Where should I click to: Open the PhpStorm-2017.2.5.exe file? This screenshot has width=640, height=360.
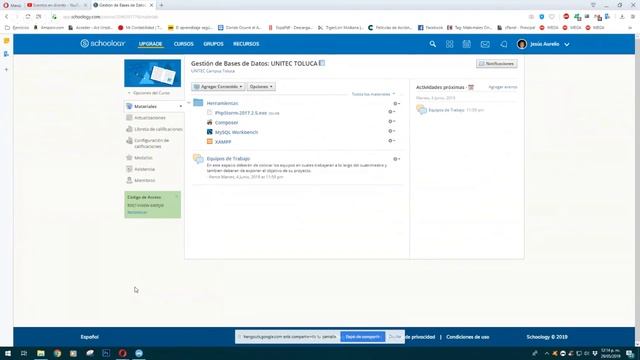pyautogui.click(x=241, y=113)
